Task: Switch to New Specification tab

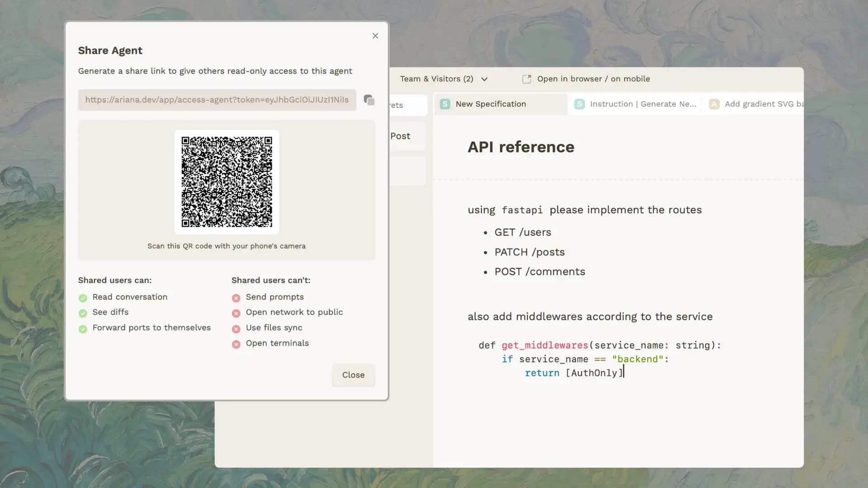Action: point(491,104)
